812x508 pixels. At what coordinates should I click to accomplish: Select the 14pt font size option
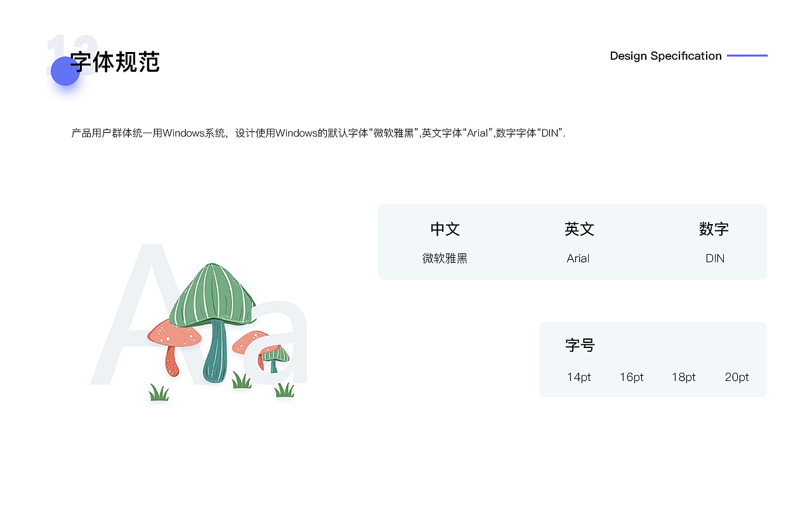coord(578,377)
